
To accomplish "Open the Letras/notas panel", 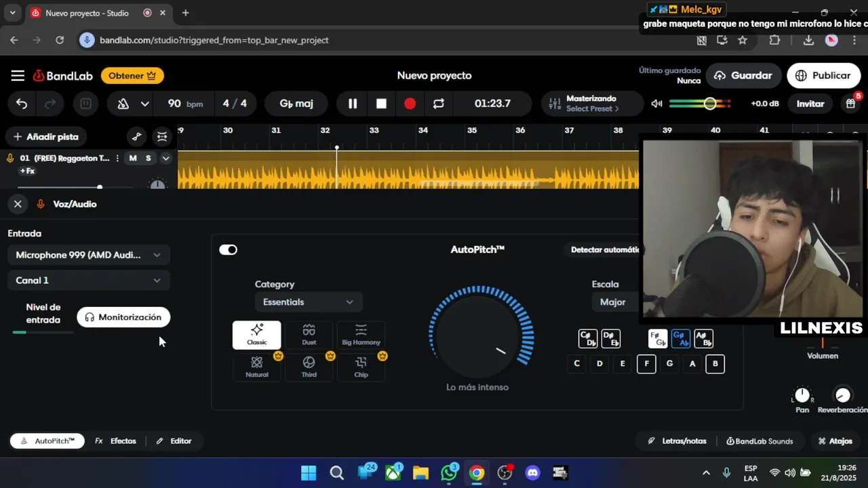I will 677,441.
